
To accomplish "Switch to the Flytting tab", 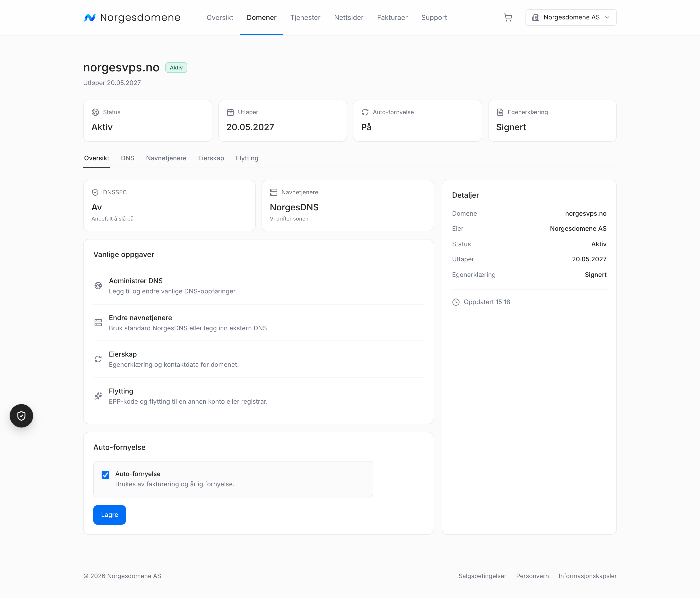I will (247, 158).
